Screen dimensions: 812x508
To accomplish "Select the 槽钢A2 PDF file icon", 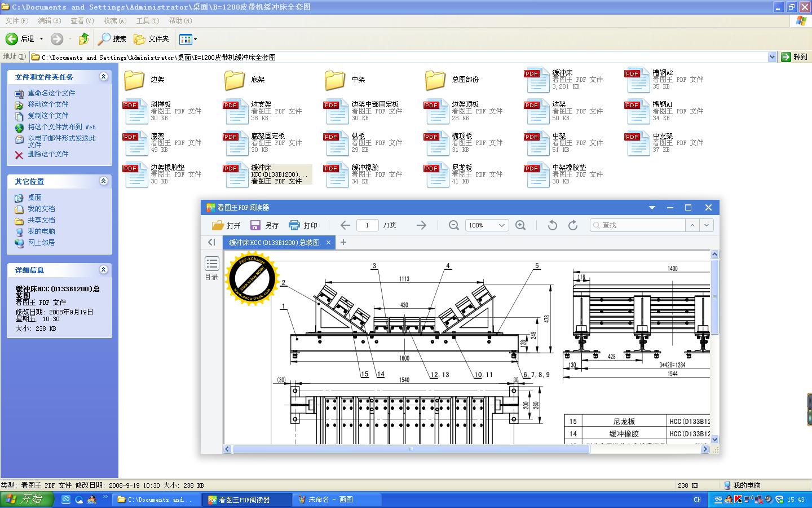I will coord(637,80).
